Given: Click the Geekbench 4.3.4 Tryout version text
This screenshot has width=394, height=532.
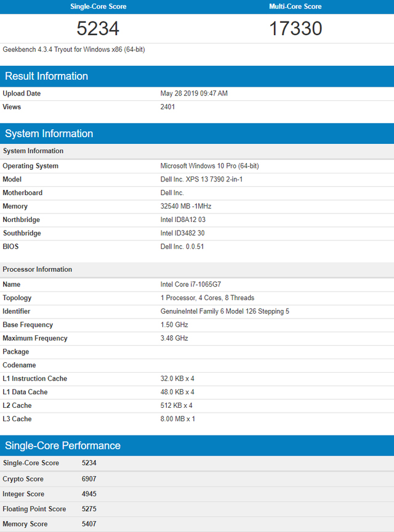Looking at the screenshot, I should coord(74,50).
